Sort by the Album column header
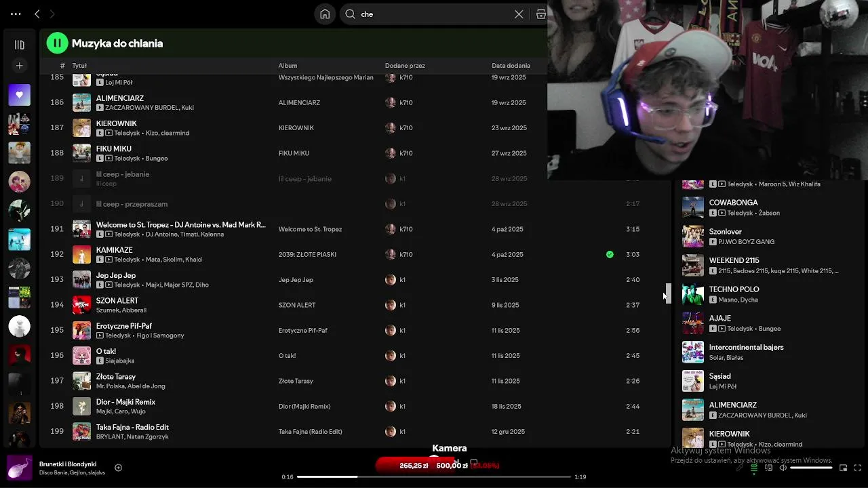The height and width of the screenshot is (488, 868). click(x=288, y=66)
